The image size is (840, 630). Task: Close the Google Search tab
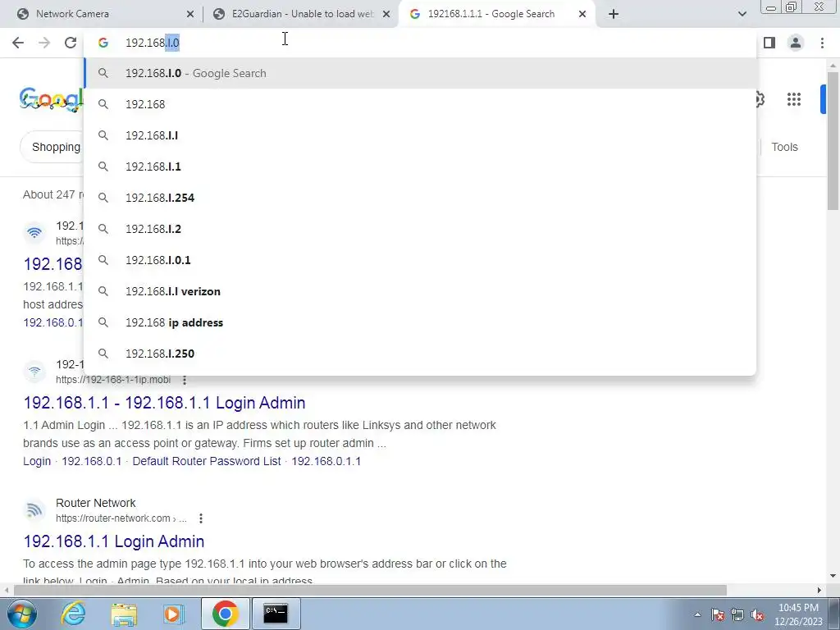(x=582, y=14)
